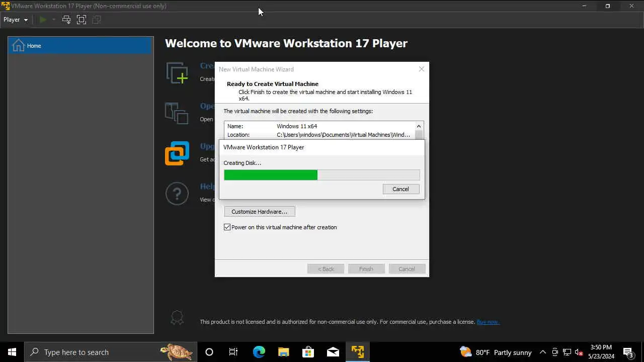
Task: Click the Name value Windows 11 x64
Action: (297, 126)
